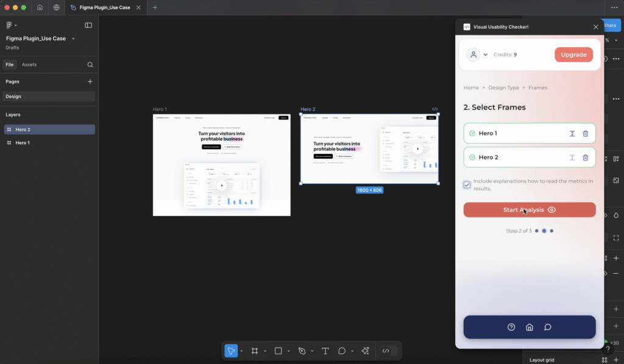Viewport: 624px width, 364px height.
Task: Toggle Dev Mode switch in bottom toolbar
Action: [x=389, y=351]
